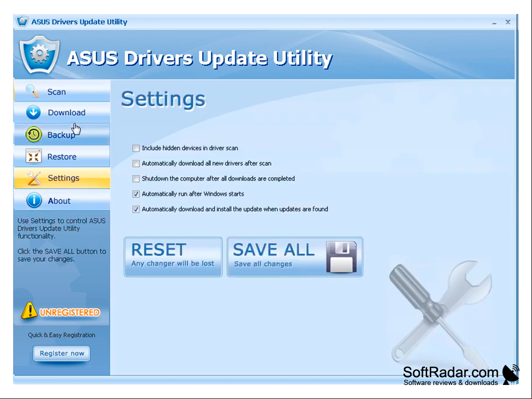Select the Settings menu item
This screenshot has width=532, height=399.
tap(62, 178)
